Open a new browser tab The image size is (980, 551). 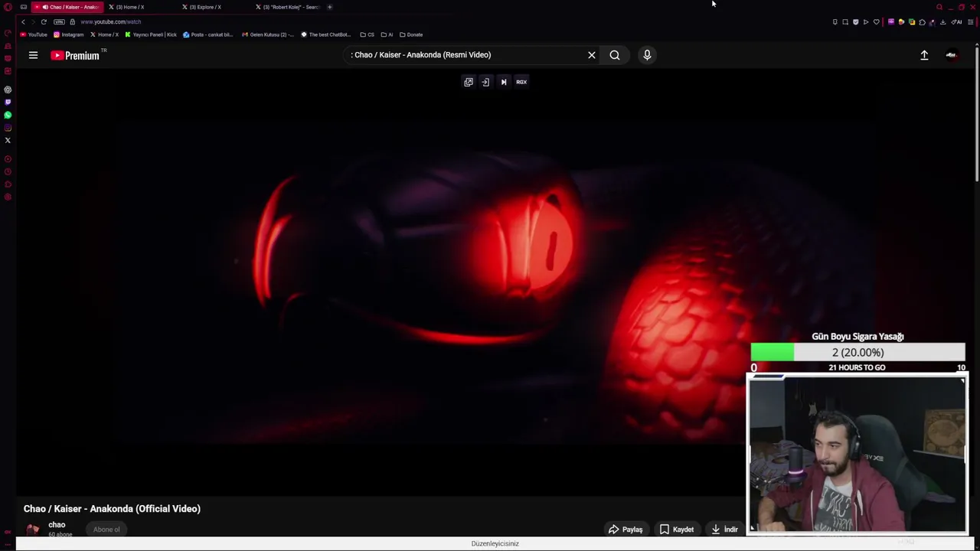click(330, 7)
